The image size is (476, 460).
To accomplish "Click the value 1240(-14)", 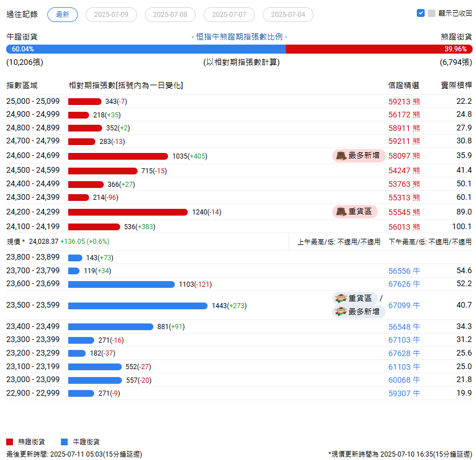I will [206, 212].
